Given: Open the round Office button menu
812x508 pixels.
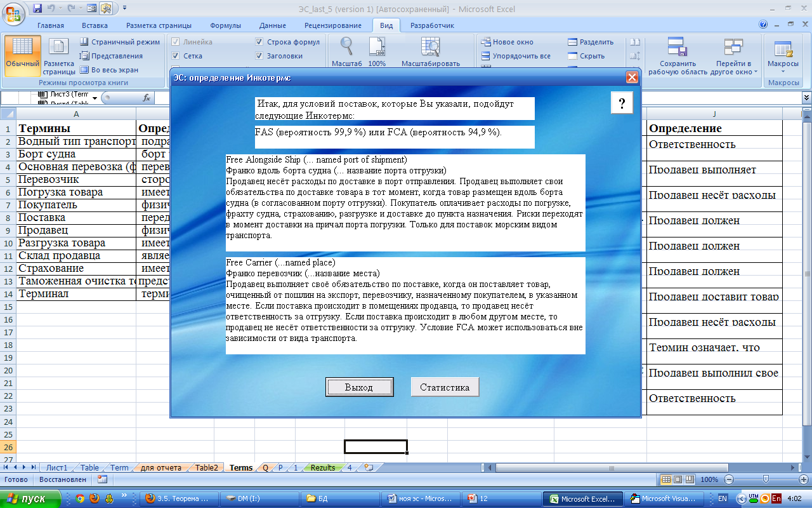Looking at the screenshot, I should [14, 12].
